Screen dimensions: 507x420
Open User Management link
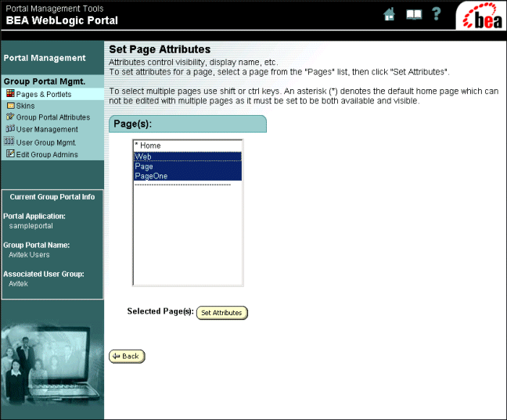pos(47,129)
